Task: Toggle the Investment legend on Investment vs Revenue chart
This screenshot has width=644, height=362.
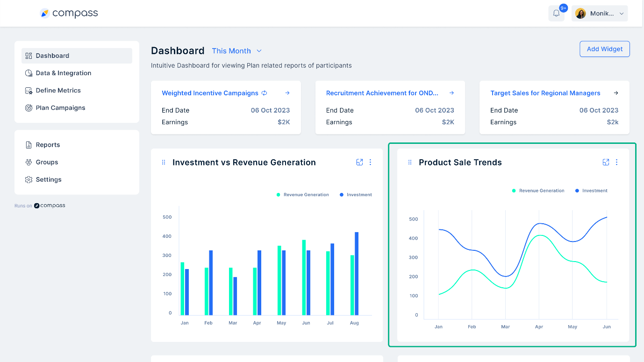Action: pos(303,195)
